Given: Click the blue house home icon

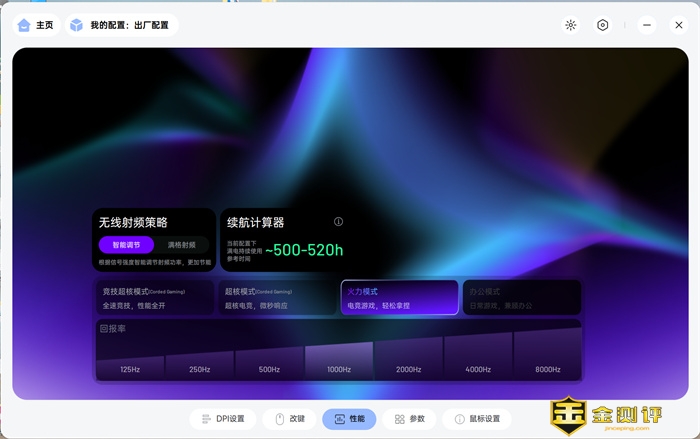Looking at the screenshot, I should [x=24, y=25].
